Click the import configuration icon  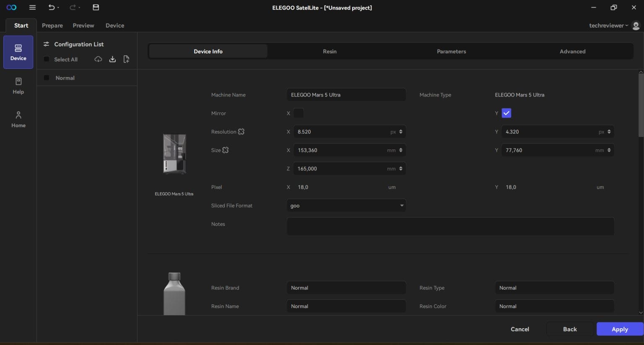[112, 59]
